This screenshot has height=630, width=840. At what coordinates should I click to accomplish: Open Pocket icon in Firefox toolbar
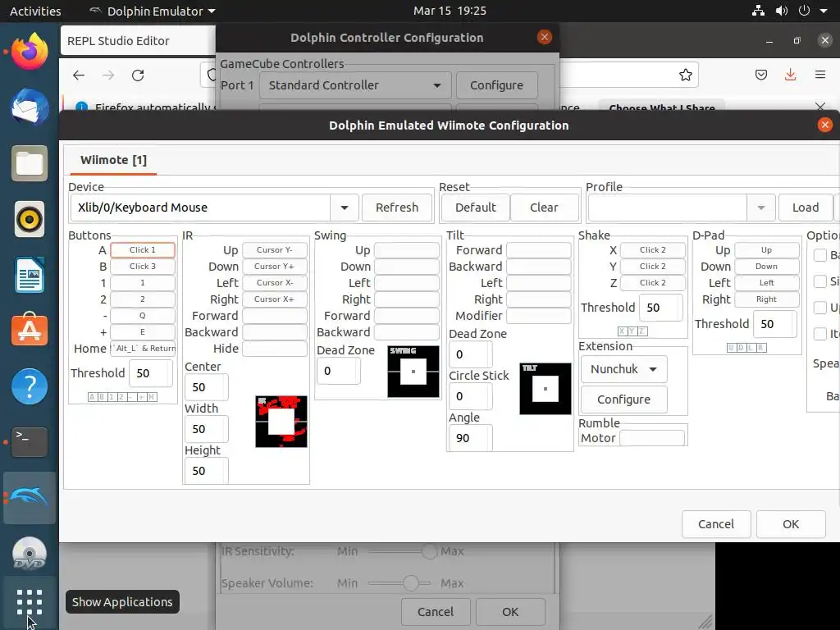pos(761,75)
